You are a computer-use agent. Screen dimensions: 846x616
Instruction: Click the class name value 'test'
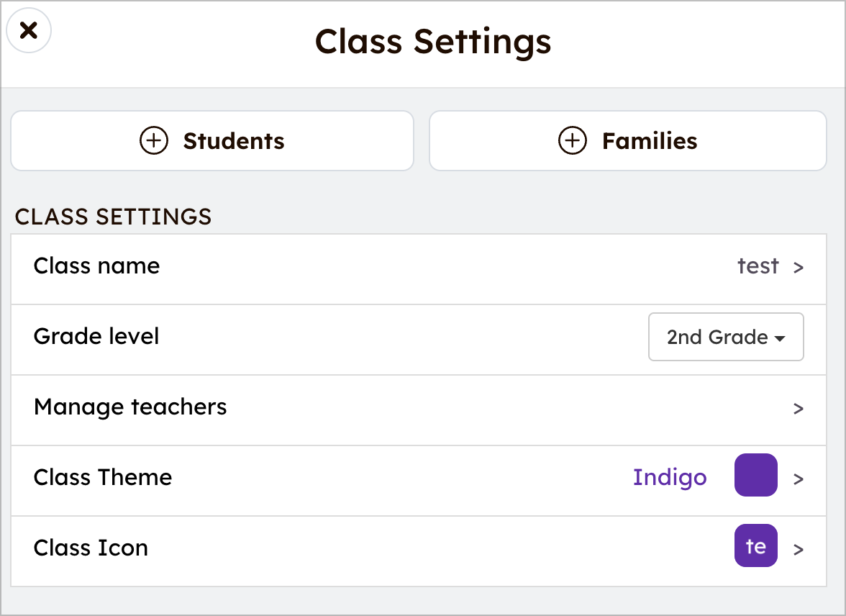point(758,266)
